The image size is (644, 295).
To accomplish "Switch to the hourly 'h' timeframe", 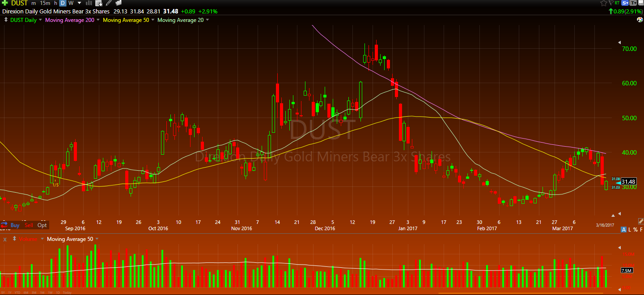I will pyautogui.click(x=55, y=3).
